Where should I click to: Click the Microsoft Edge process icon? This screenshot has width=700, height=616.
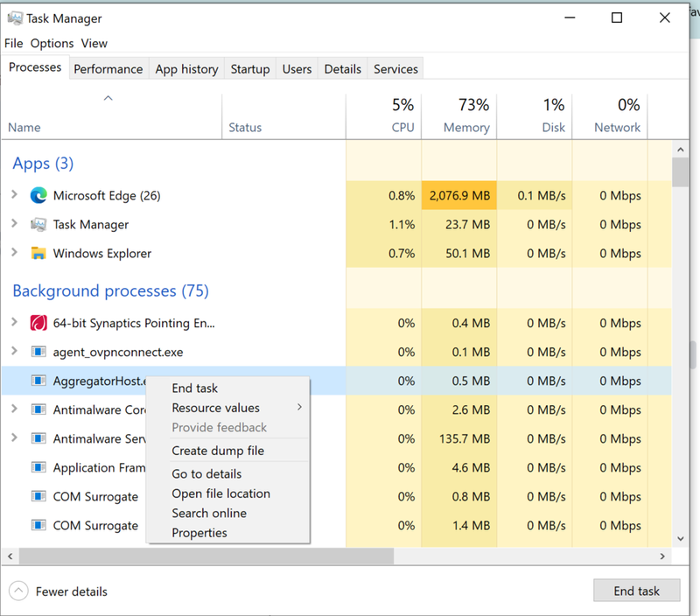click(x=38, y=196)
